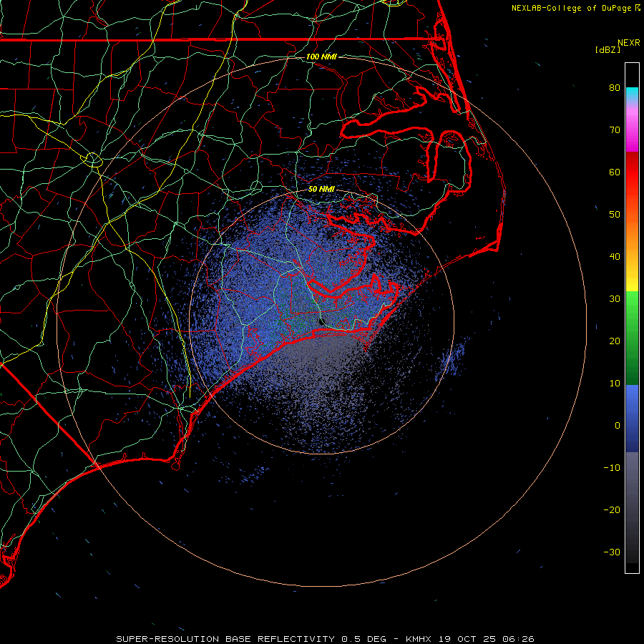The image size is (644, 644).
Task: Click SUPER-RESOLUTION BASE REFLECTIVITY caption text
Action: (225, 639)
